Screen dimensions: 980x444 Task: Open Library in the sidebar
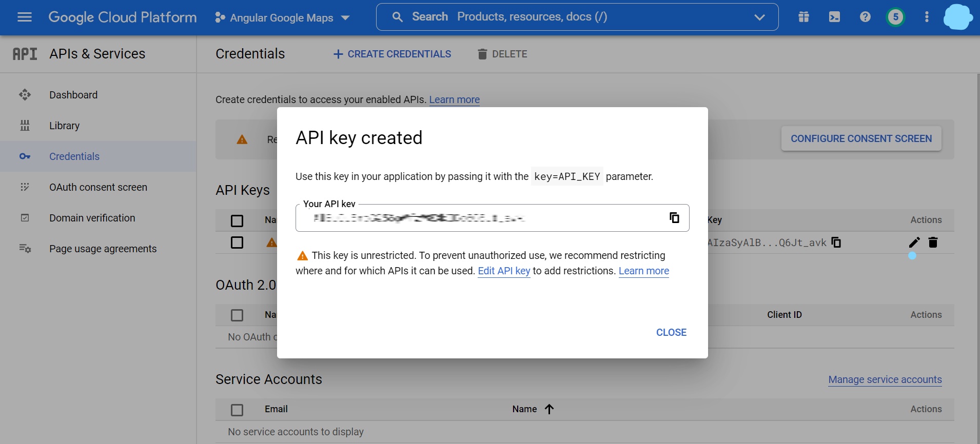tap(64, 126)
